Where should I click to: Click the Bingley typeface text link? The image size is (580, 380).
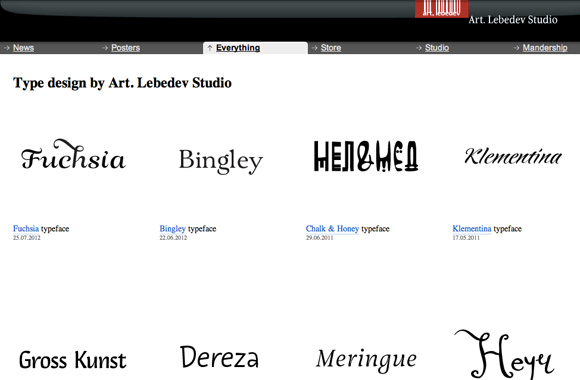tap(172, 229)
